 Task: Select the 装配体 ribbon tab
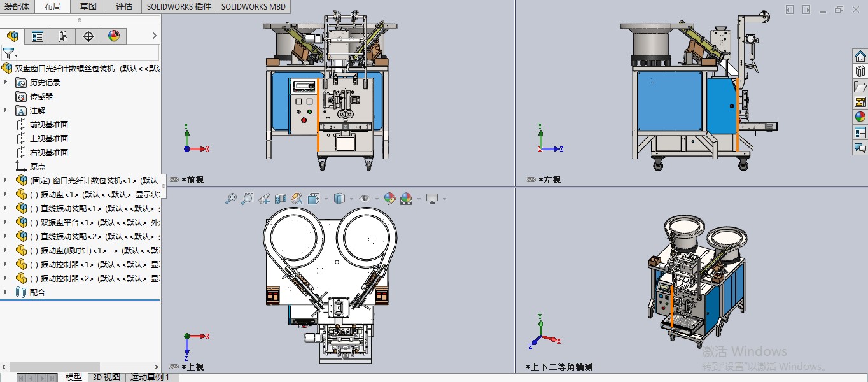(17, 6)
